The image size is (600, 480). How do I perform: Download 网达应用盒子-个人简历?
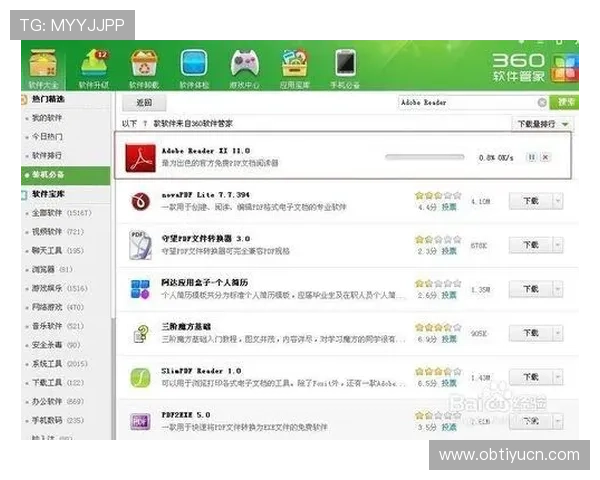coord(531,289)
